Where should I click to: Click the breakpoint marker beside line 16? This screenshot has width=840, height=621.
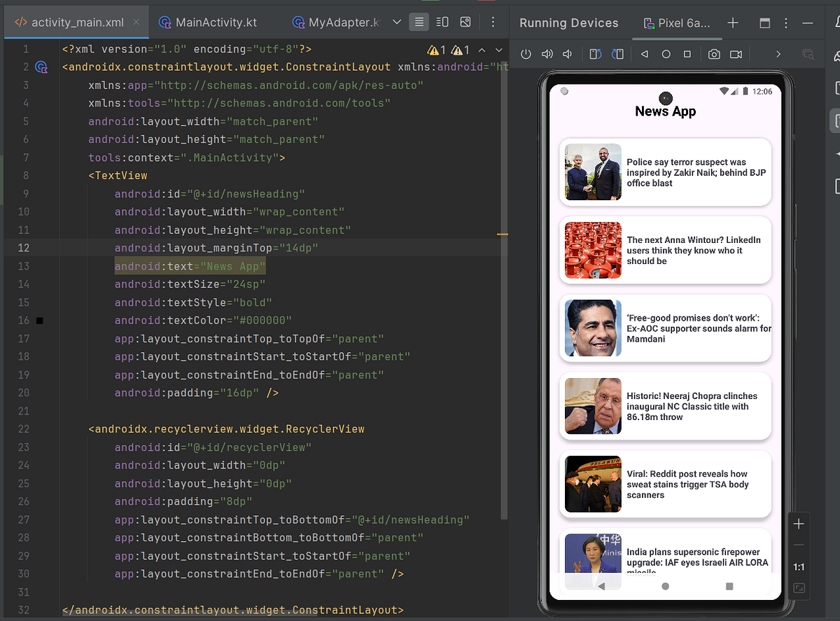pos(39,320)
